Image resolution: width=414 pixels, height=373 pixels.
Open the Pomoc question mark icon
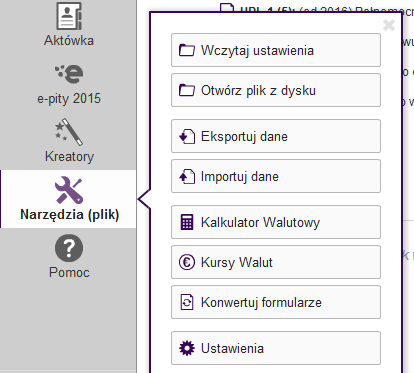pos(69,248)
